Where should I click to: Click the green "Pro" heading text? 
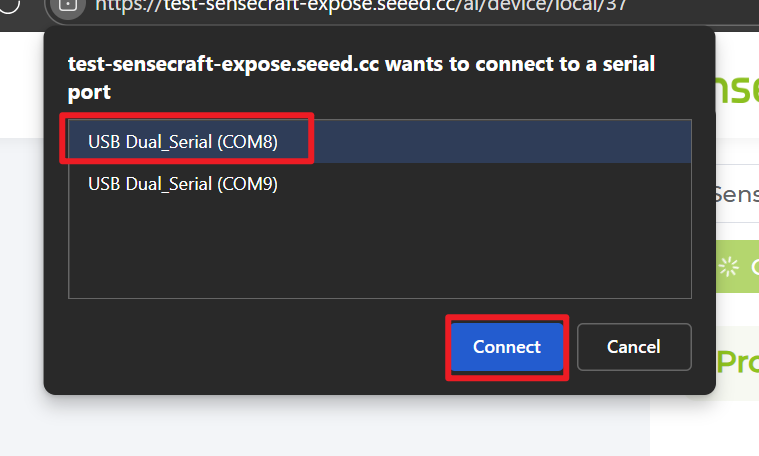738,362
